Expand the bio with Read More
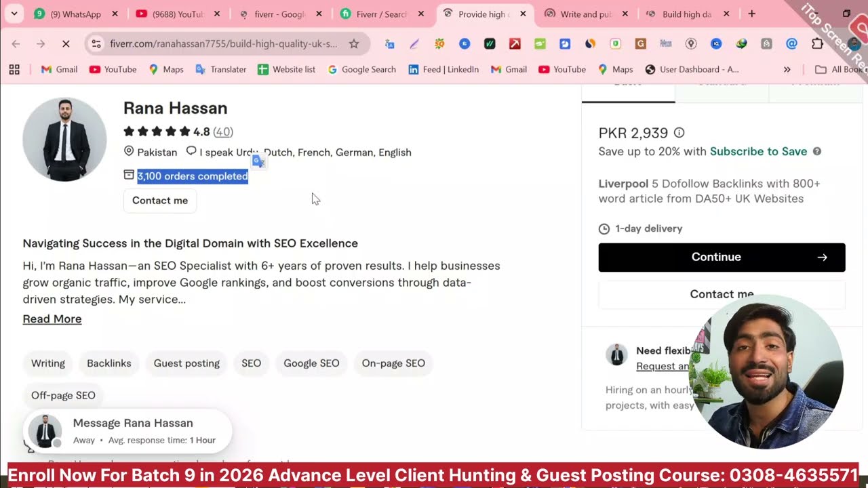Image resolution: width=868 pixels, height=488 pixels. [x=52, y=319]
